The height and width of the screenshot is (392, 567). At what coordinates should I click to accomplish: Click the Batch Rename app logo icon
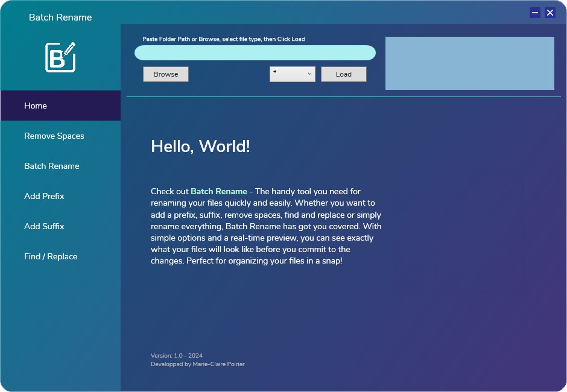coord(60,57)
